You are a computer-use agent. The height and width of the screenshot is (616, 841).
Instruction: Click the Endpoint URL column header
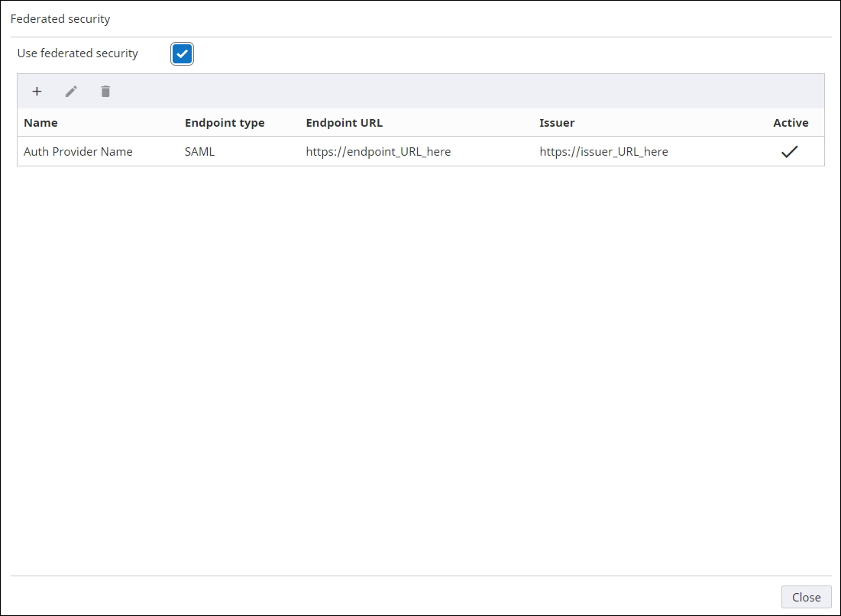click(x=344, y=123)
